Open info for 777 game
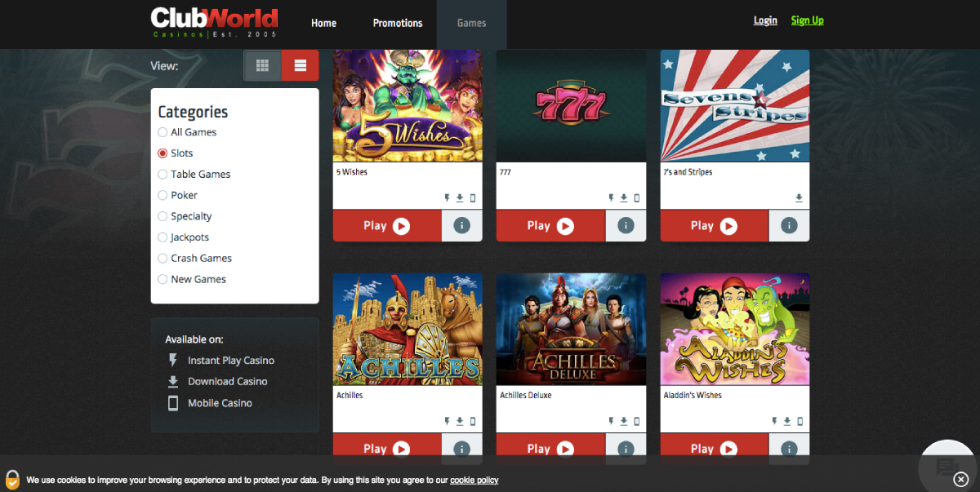The height and width of the screenshot is (492, 980). point(626,226)
